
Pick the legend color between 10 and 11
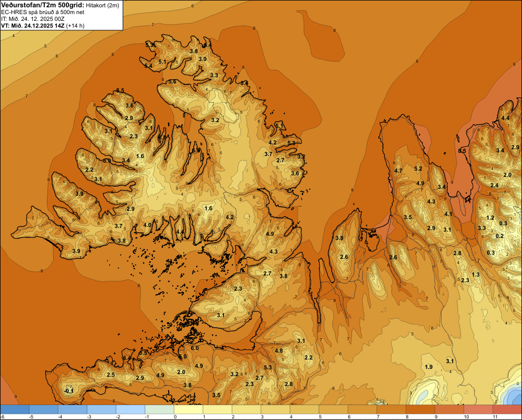pyautogui.click(x=478, y=410)
